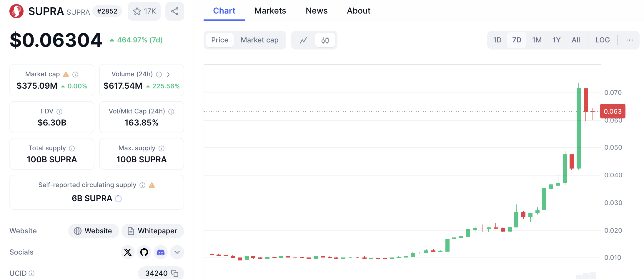
Task: Click $375.09M market cap value
Action: point(37,86)
